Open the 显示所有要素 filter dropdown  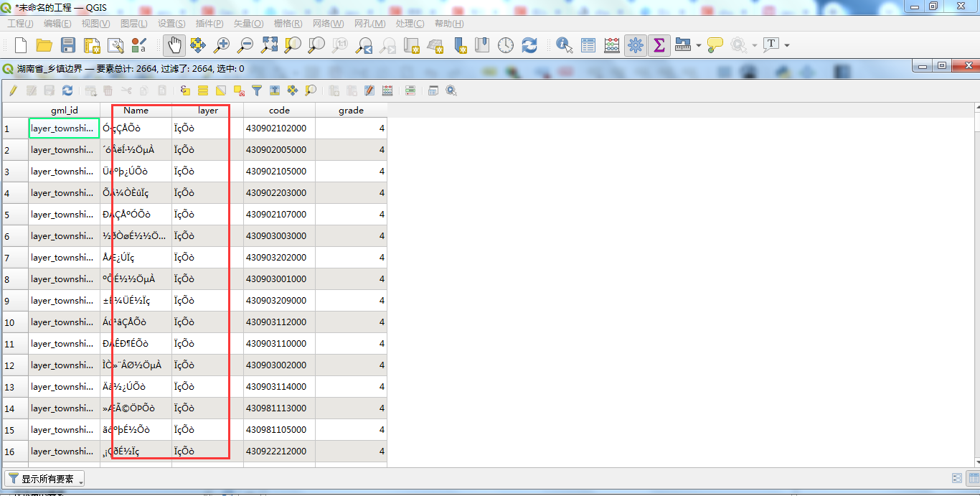[x=45, y=479]
